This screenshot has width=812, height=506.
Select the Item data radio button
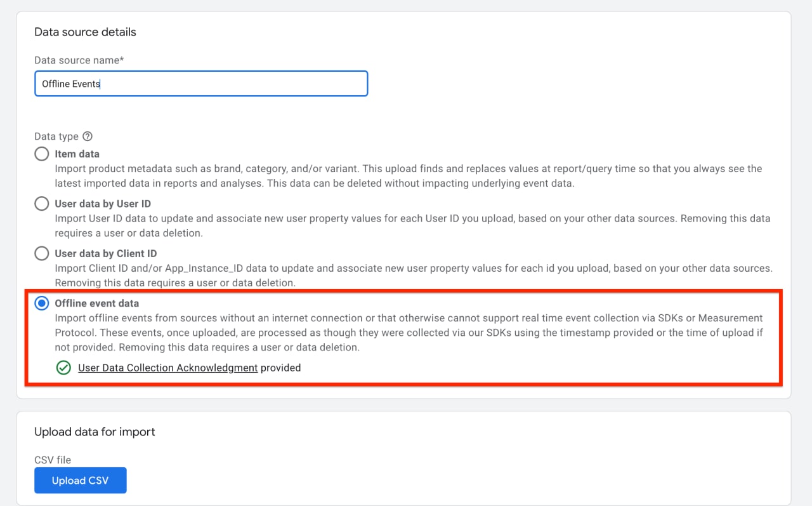42,154
